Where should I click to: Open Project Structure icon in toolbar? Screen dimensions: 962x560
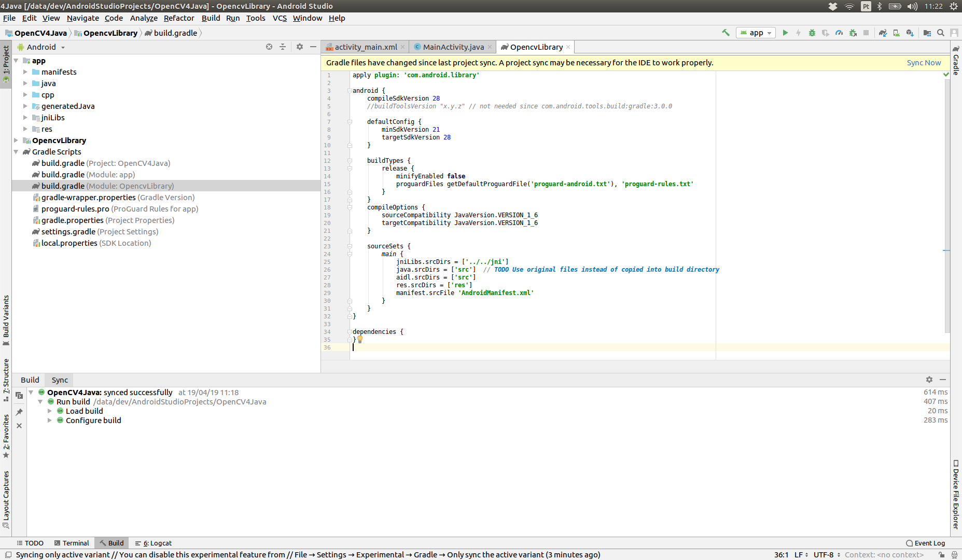pyautogui.click(x=927, y=33)
